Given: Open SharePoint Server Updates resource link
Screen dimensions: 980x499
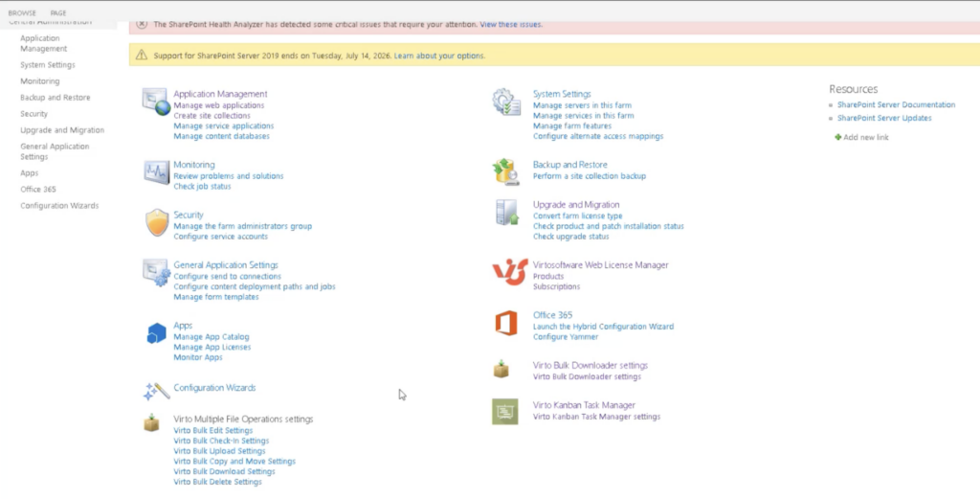Looking at the screenshot, I should [884, 118].
